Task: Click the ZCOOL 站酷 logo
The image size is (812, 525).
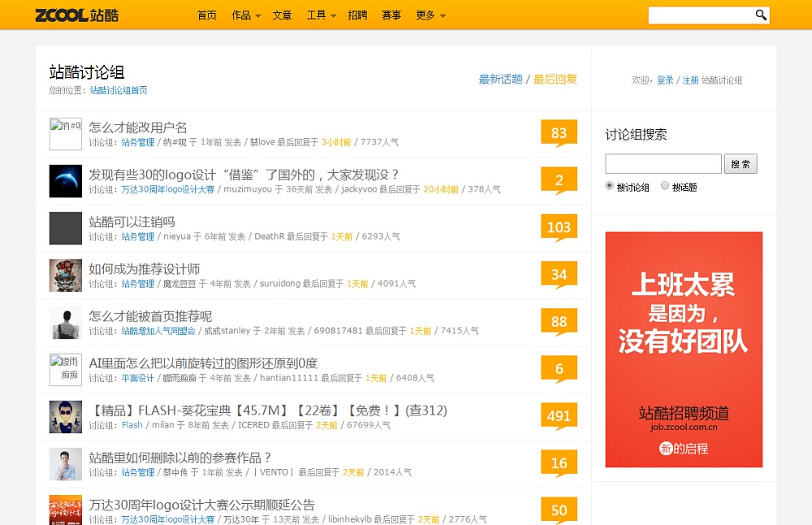Action: (x=76, y=15)
